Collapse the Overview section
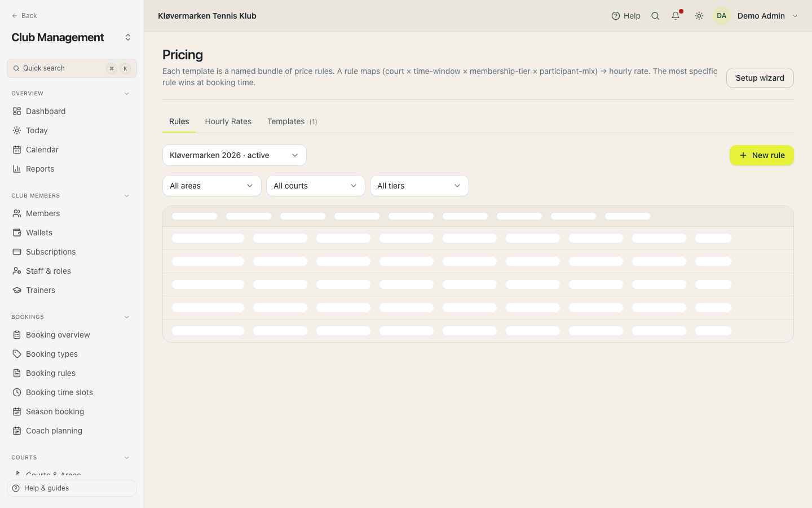This screenshot has height=508, width=812. [127, 94]
